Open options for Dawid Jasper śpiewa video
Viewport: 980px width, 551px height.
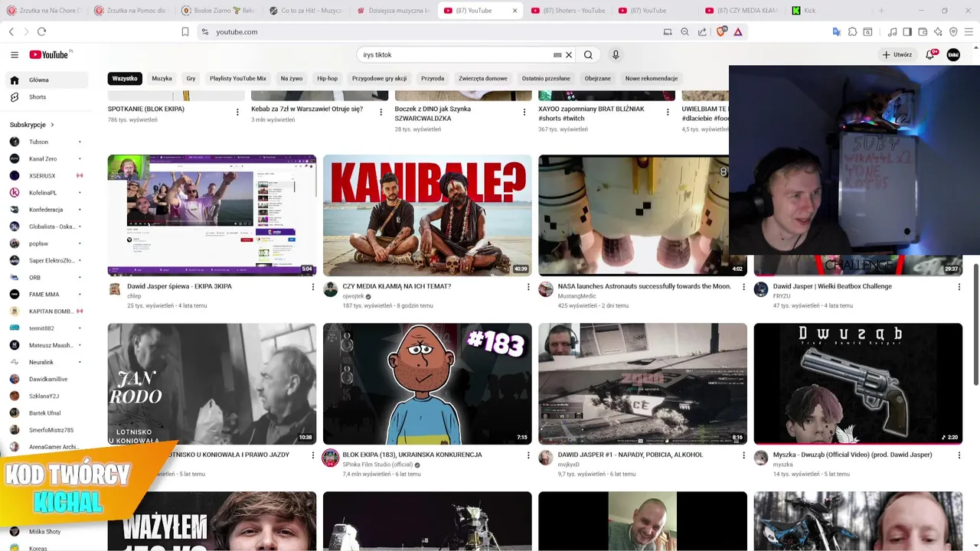(x=312, y=287)
